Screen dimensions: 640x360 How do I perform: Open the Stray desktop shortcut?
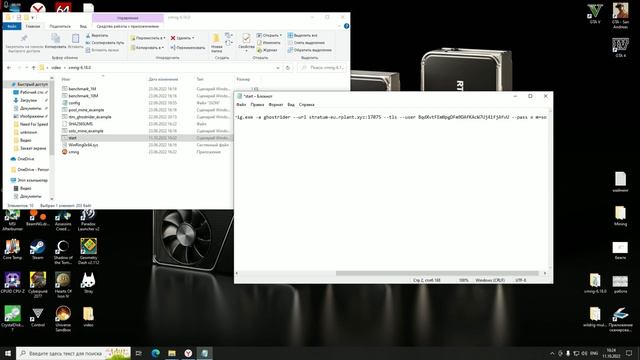(x=88, y=283)
